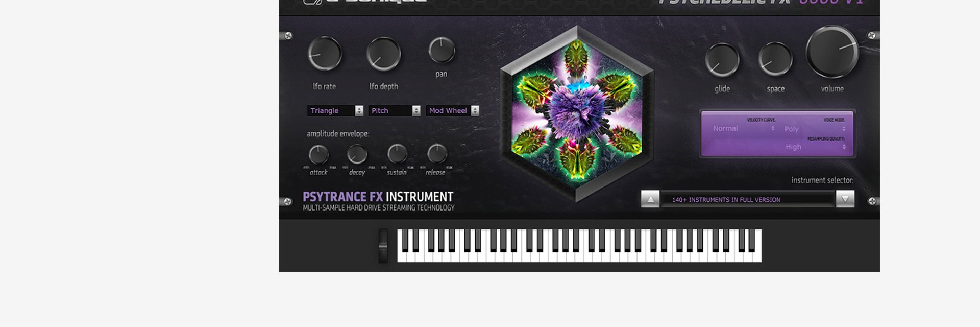
Task: Click the hexagonal psychedelic artwork
Action: pyautogui.click(x=577, y=114)
